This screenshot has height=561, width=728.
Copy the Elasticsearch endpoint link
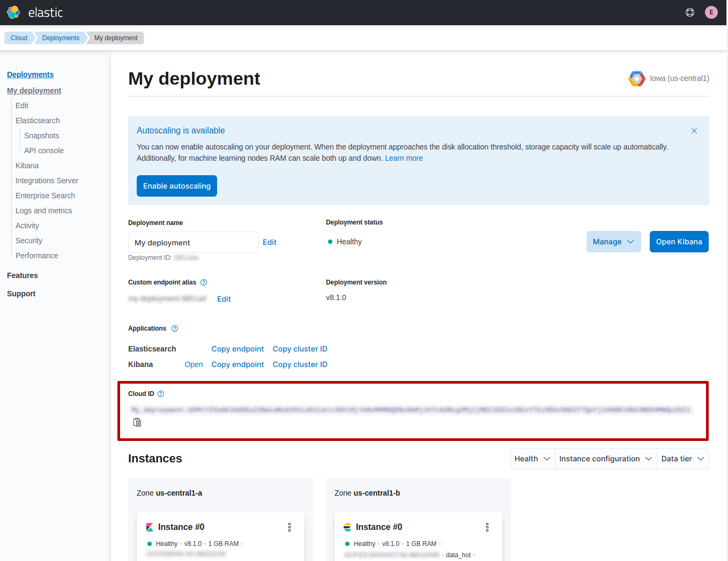237,349
